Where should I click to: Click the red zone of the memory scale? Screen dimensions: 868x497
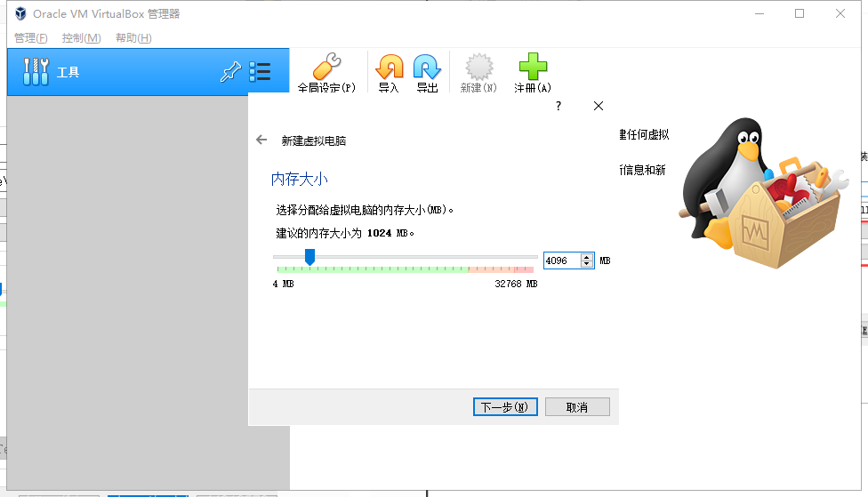click(x=524, y=269)
